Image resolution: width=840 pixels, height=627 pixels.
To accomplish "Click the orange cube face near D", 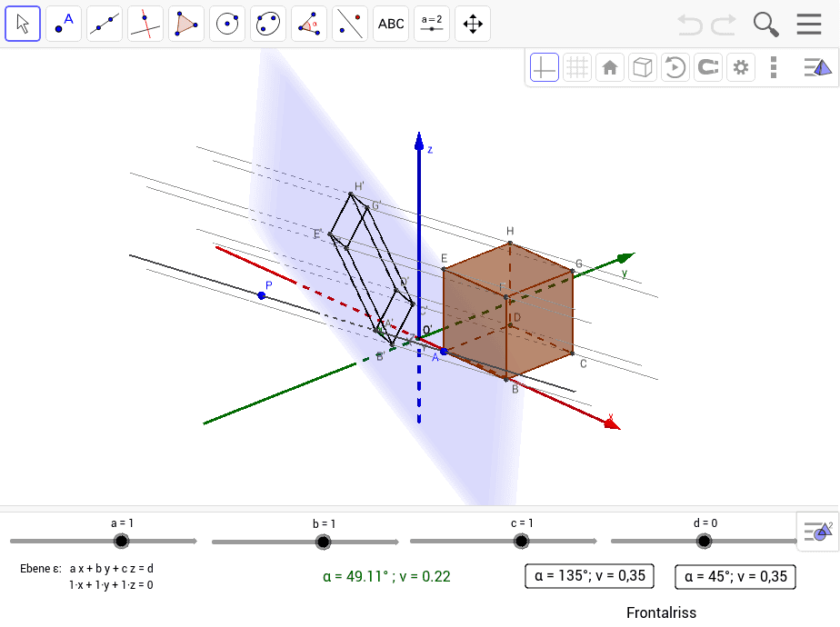I will coord(541,326).
